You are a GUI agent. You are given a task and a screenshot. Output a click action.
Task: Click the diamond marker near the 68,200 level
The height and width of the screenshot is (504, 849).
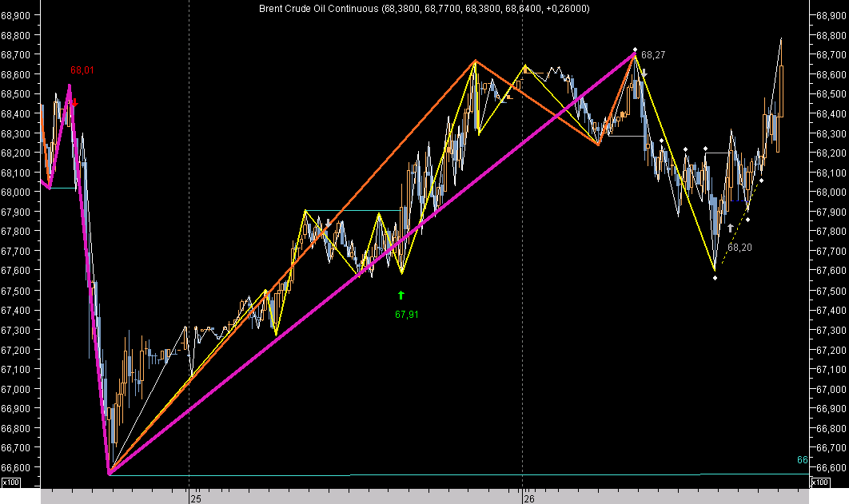(704, 149)
